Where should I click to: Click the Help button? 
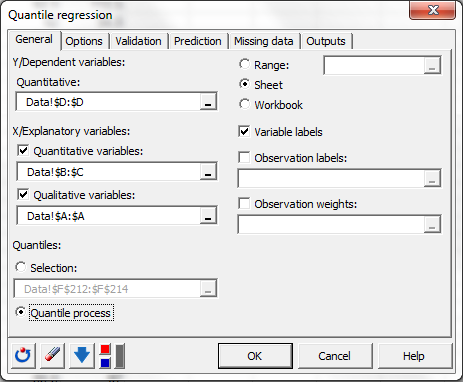(x=414, y=356)
